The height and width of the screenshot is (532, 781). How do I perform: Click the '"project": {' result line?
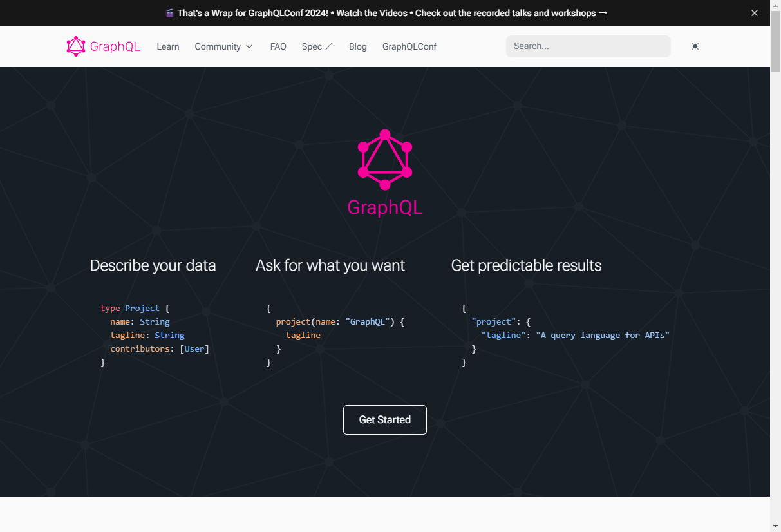coord(501,322)
